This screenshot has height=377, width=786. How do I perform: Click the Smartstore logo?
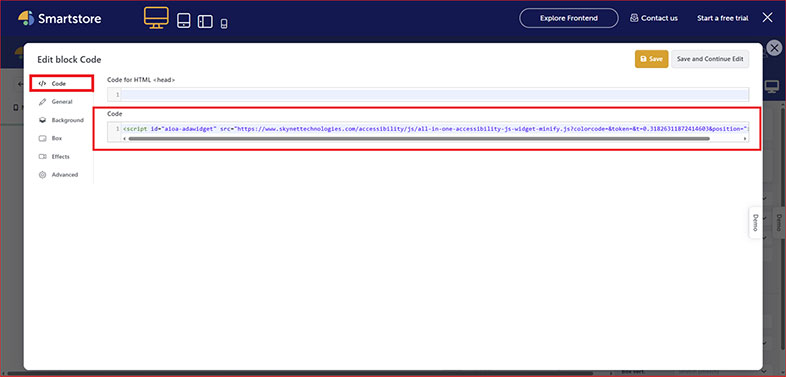60,19
